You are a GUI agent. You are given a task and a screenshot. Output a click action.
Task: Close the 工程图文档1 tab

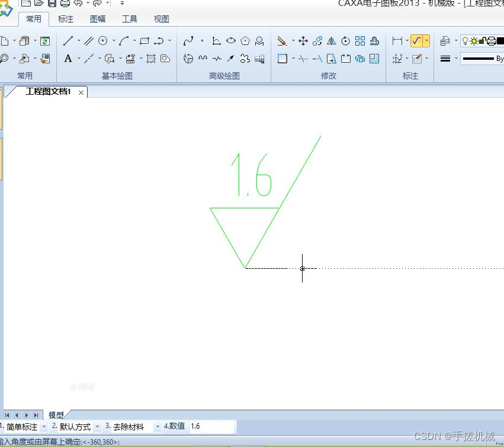coord(81,92)
